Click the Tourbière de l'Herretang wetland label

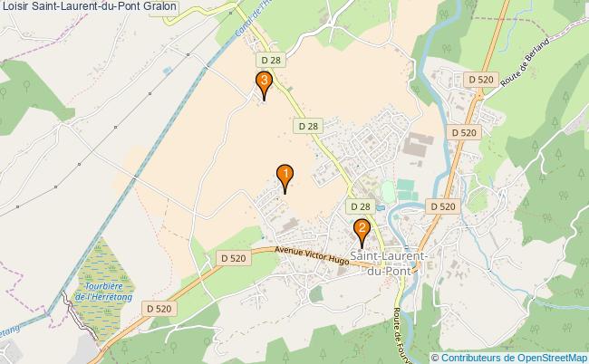(x=103, y=292)
